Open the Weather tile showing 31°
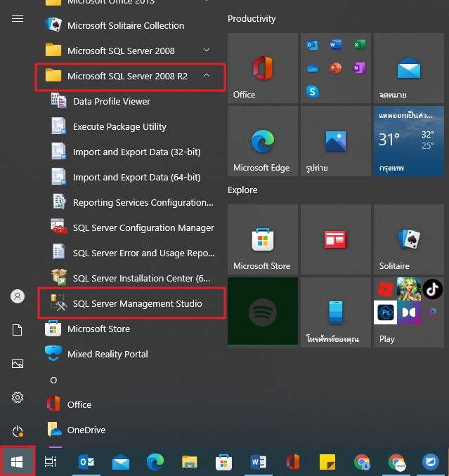 [409, 141]
